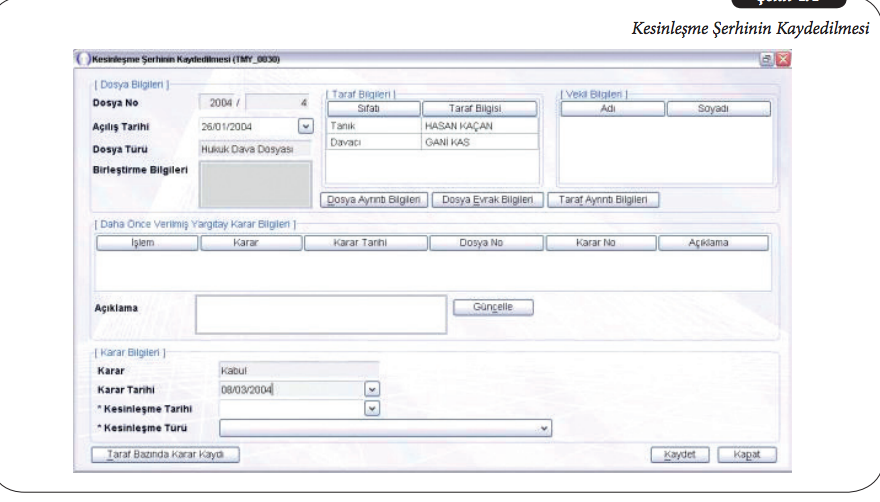Click the Karar Tarihi date field
The image size is (880, 502).
tap(290, 390)
